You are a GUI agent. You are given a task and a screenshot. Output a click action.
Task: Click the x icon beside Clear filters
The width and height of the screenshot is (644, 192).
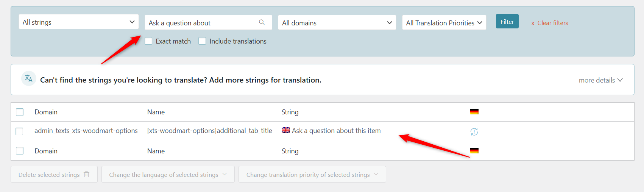[x=533, y=23]
